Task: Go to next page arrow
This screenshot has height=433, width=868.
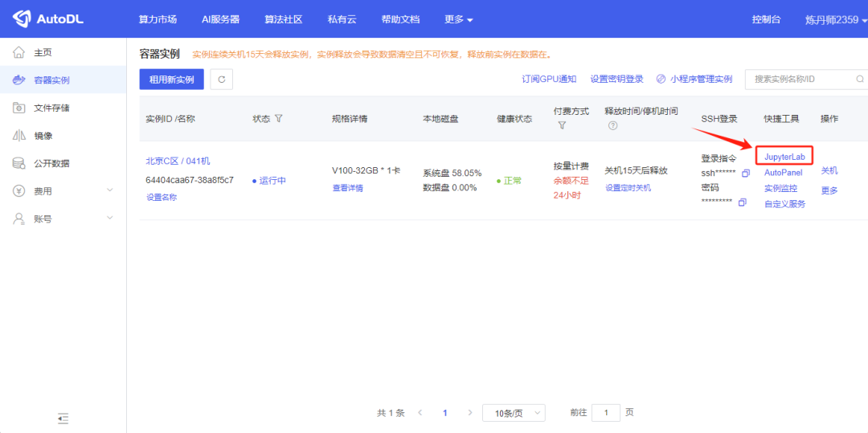Action: [470, 413]
